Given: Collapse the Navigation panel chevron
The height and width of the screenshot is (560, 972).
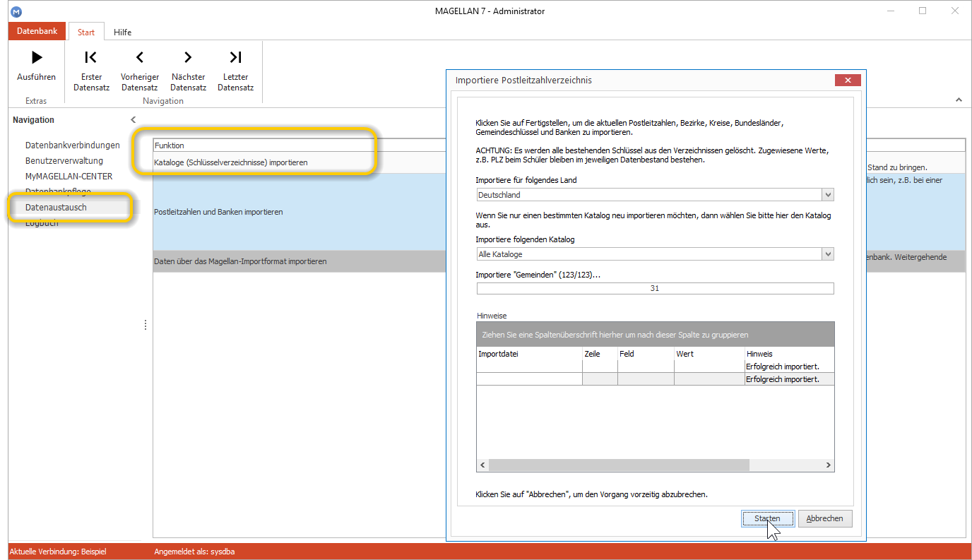Looking at the screenshot, I should [x=133, y=120].
